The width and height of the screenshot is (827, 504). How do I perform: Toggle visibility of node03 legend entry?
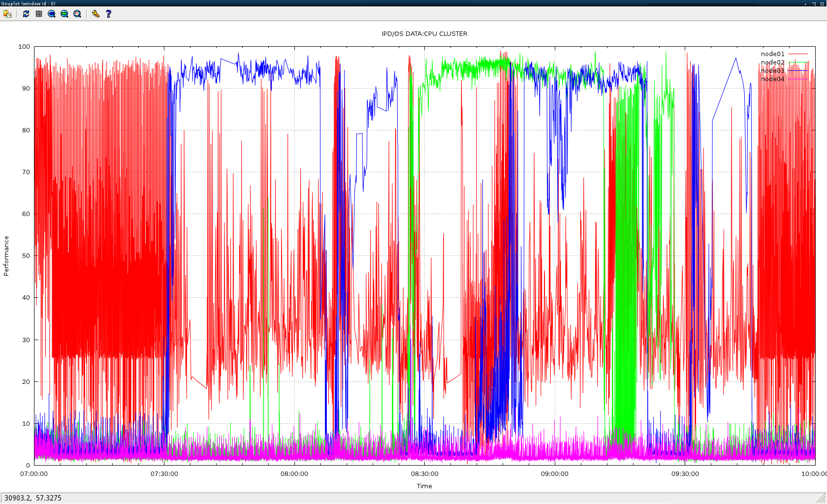tap(784, 71)
